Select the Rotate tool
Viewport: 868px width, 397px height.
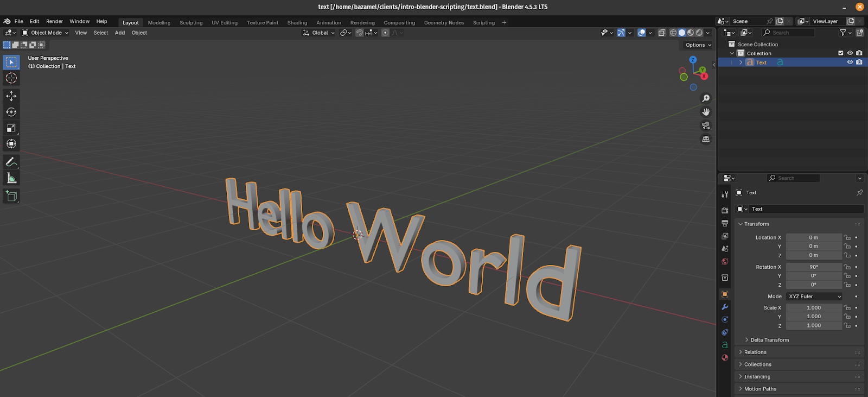pyautogui.click(x=11, y=112)
